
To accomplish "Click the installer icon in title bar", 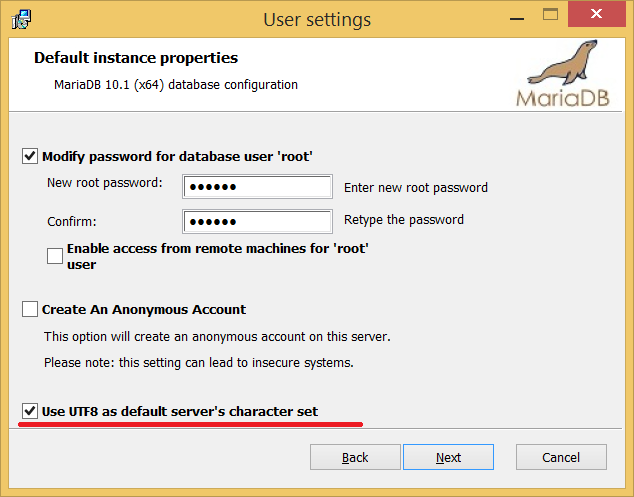I will pos(20,18).
